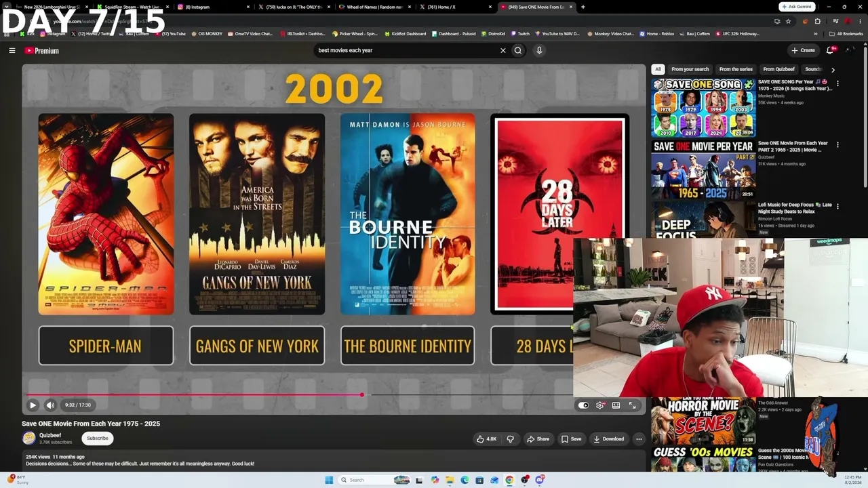
Task: Select the From your search chip
Action: (690, 69)
